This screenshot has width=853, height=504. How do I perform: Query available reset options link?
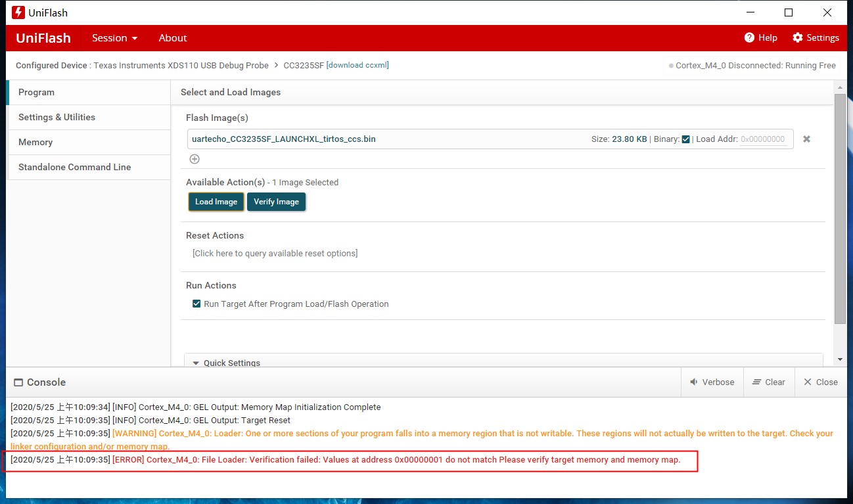click(275, 253)
